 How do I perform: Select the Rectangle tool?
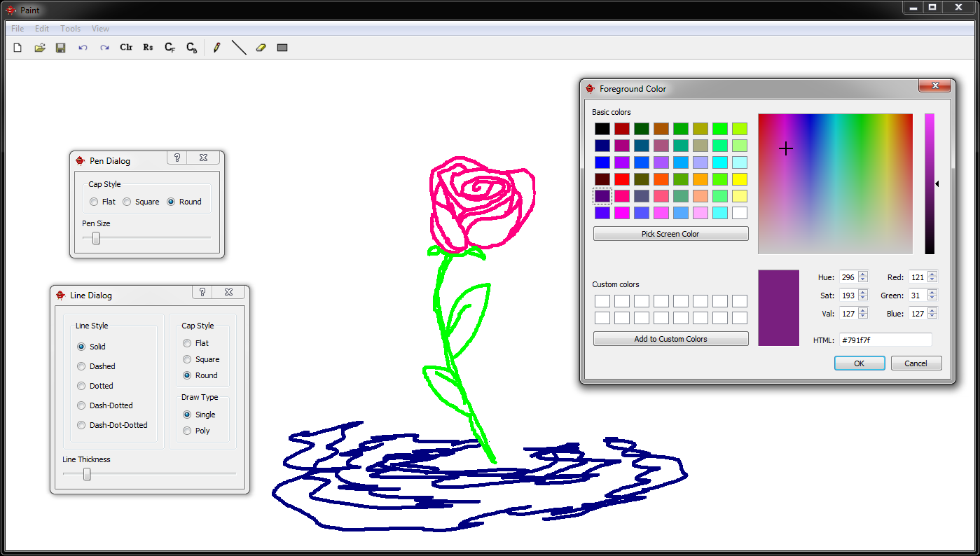[x=282, y=47]
